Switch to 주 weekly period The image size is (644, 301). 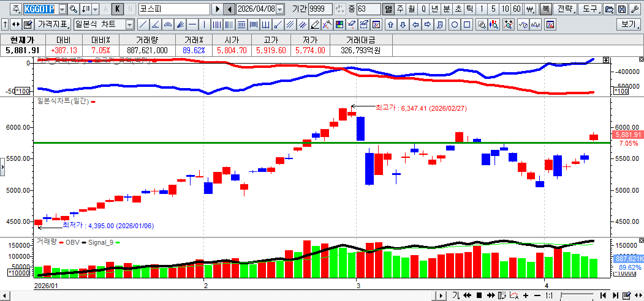400,9
